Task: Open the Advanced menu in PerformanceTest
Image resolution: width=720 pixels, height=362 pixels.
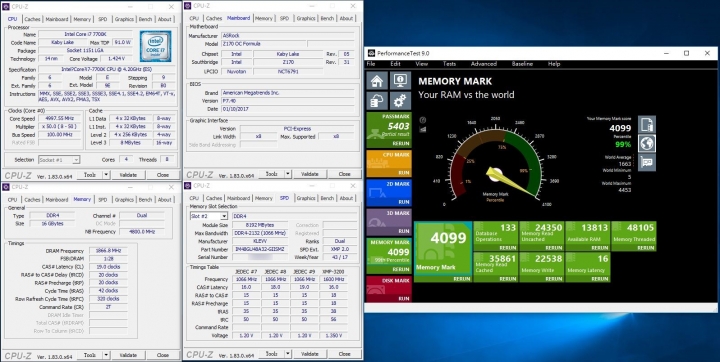Action: tap(484, 64)
